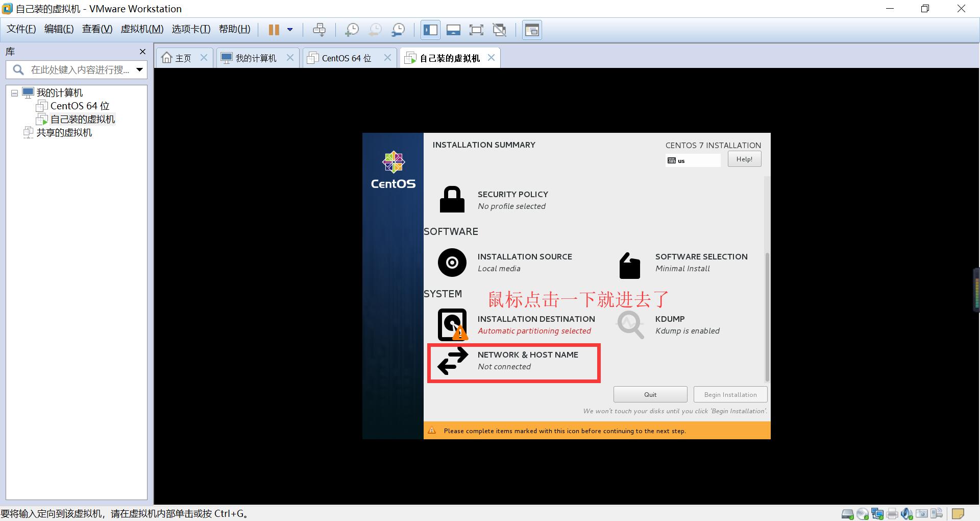Image resolution: width=980 pixels, height=521 pixels.
Task: Click the Help! button
Action: click(x=744, y=159)
